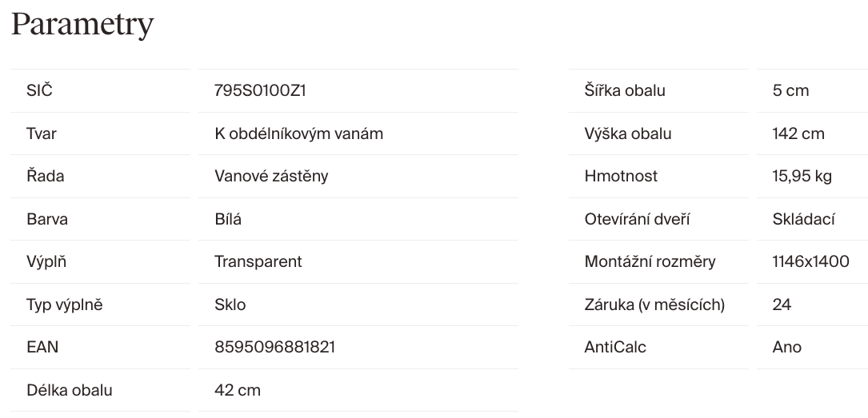Click the Šířka obalu value 5 cm
Image resolution: width=868 pixels, height=418 pixels.
click(790, 90)
